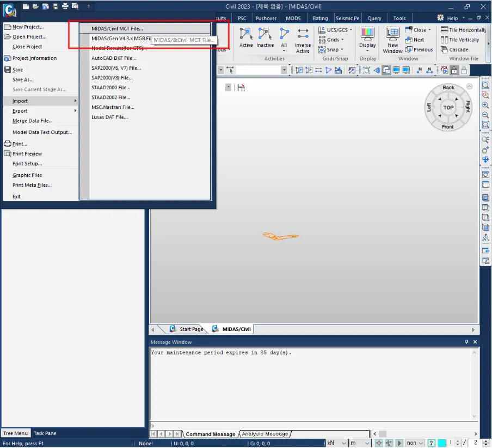Click the Help gear icon
This screenshot has width=492, height=448.
pyautogui.click(x=440, y=17)
